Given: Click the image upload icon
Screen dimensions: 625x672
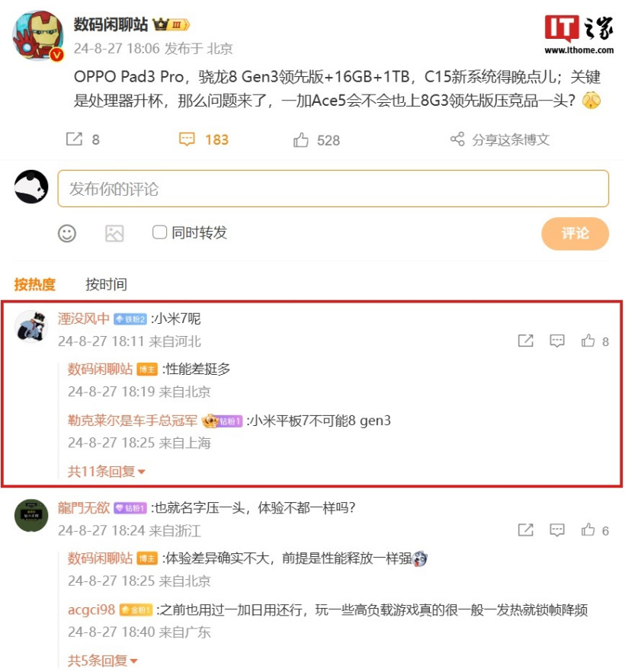Looking at the screenshot, I should click(114, 234).
